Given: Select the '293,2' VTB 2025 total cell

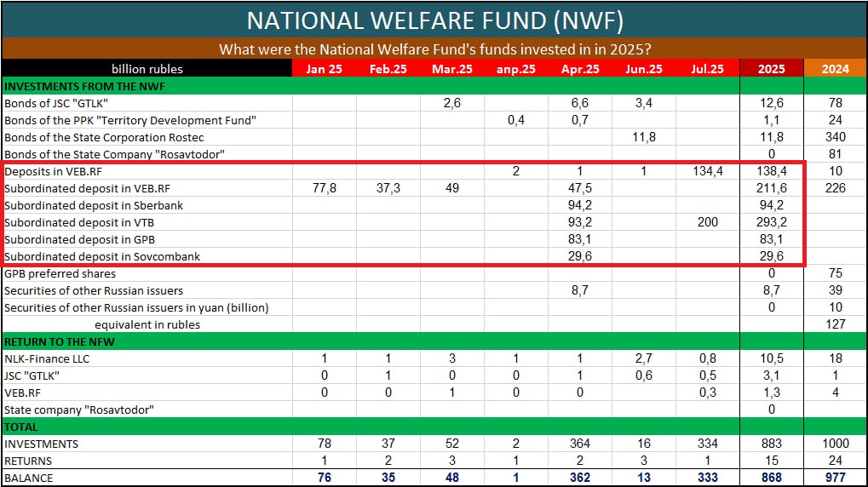Looking at the screenshot, I should (x=772, y=222).
